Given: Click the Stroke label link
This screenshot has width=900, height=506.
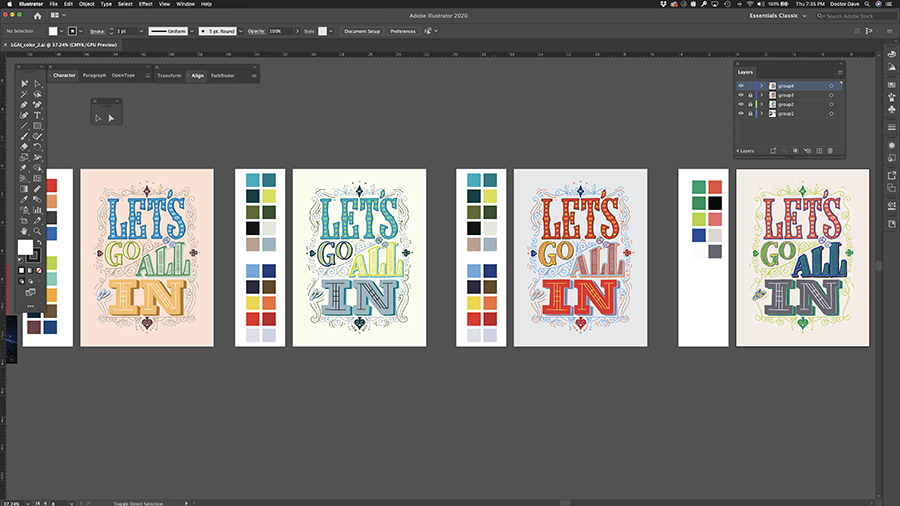Looking at the screenshot, I should pos(97,31).
